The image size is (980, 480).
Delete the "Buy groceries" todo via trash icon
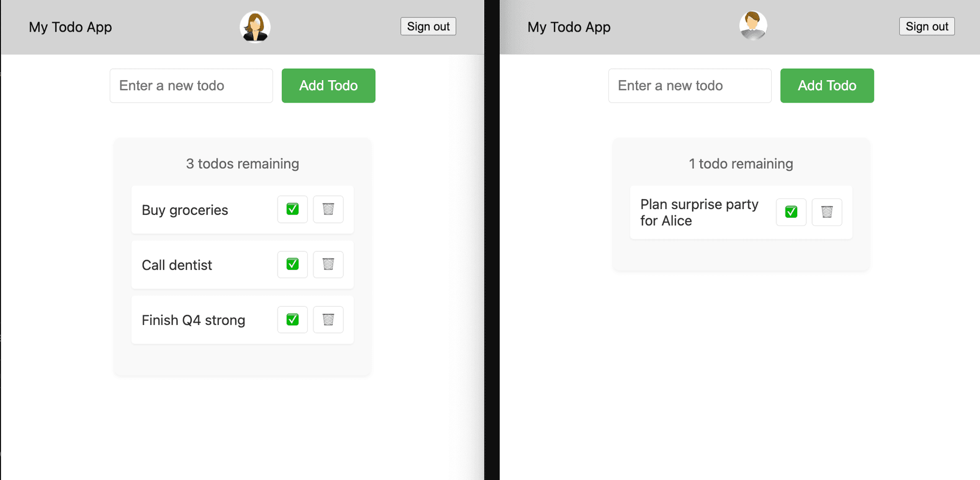328,209
